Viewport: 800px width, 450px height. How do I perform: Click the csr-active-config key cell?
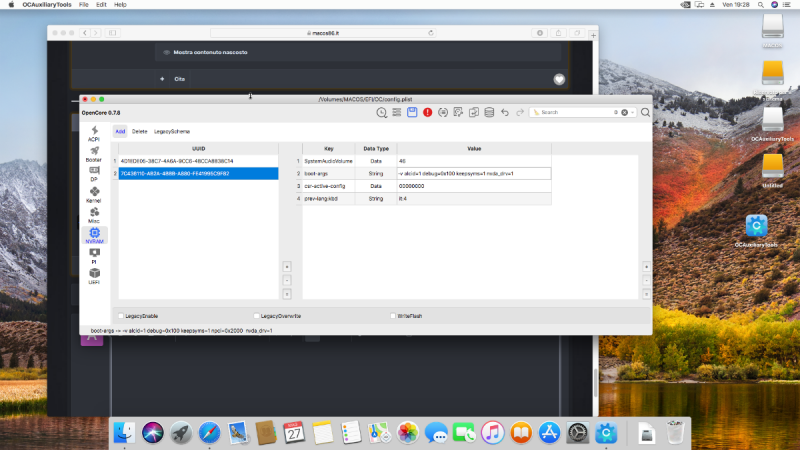[x=329, y=186]
